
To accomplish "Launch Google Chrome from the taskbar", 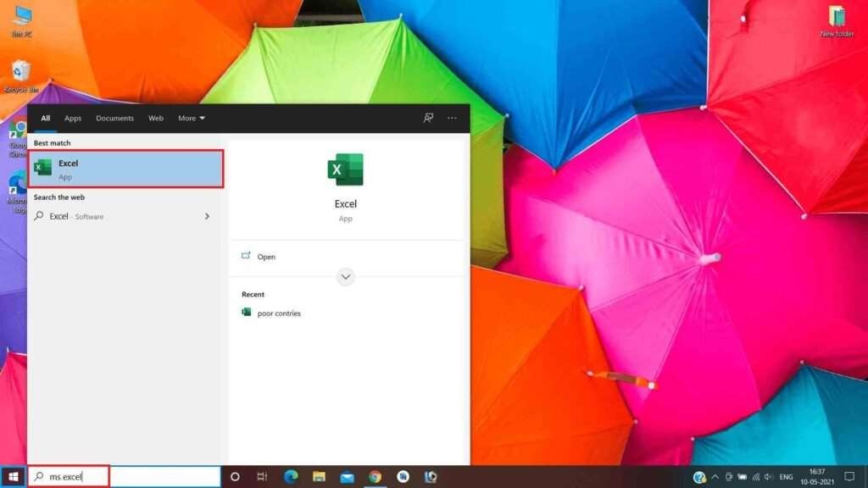I will (x=375, y=476).
